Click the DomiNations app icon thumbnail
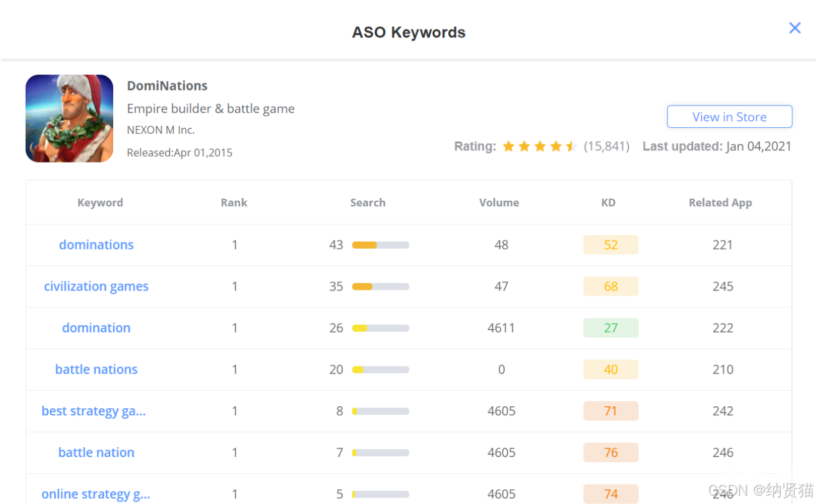816x504 pixels. click(69, 118)
